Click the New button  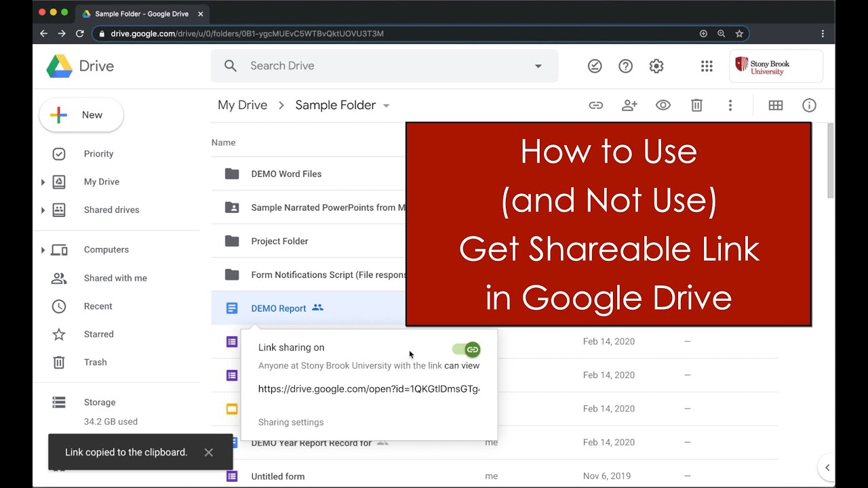pyautogui.click(x=81, y=115)
